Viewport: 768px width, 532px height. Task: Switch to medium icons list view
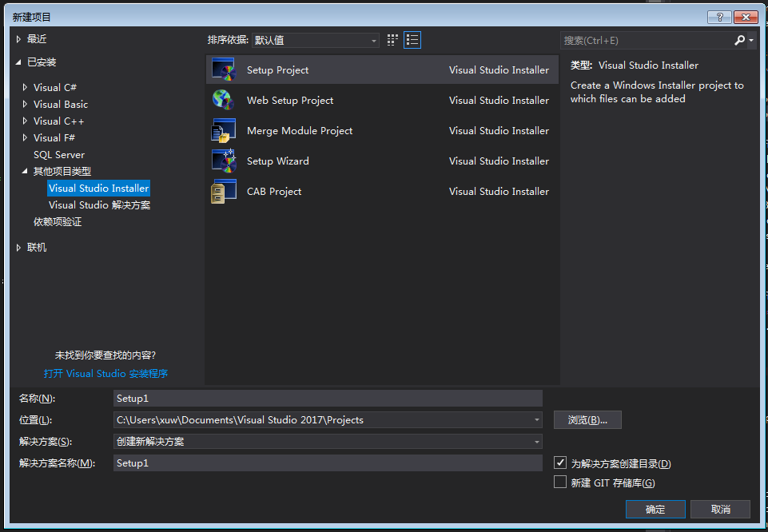click(x=412, y=40)
